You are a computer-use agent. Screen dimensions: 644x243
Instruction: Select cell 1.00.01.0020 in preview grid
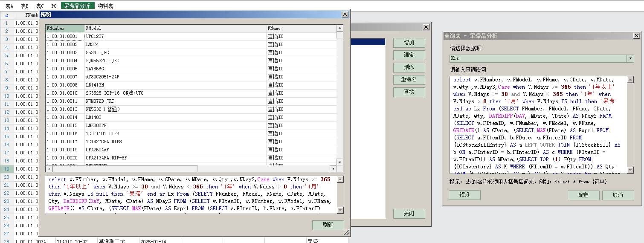pyautogui.click(x=65, y=158)
